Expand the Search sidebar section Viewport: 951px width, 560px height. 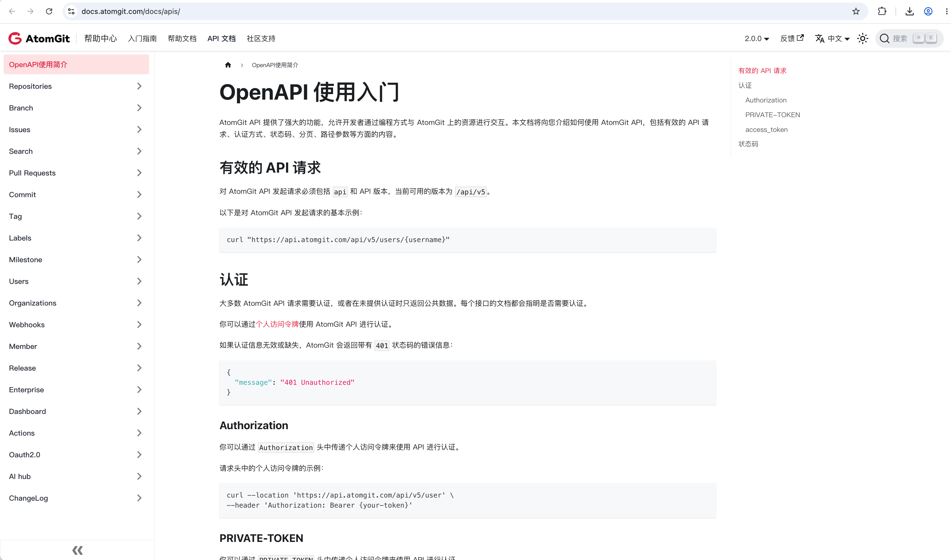click(x=76, y=151)
